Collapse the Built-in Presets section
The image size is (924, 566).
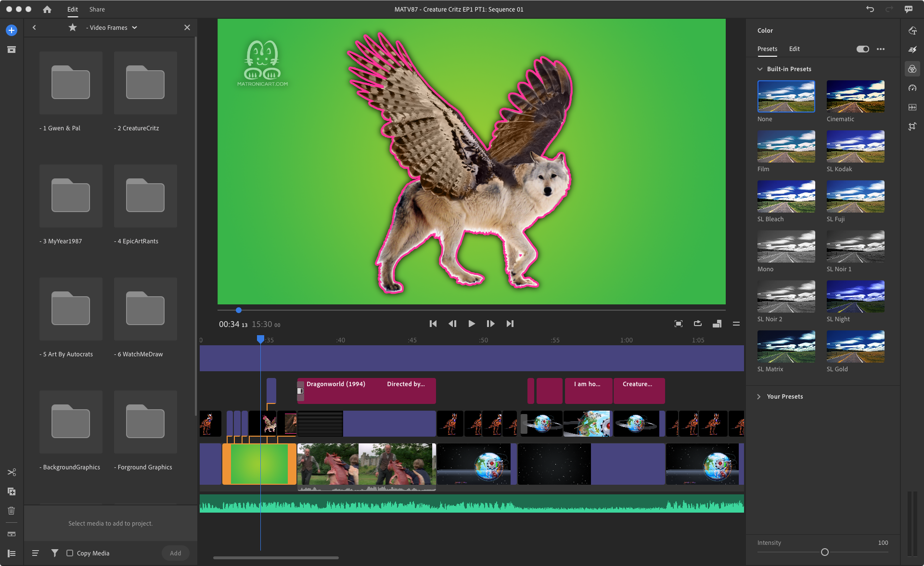pyautogui.click(x=760, y=69)
